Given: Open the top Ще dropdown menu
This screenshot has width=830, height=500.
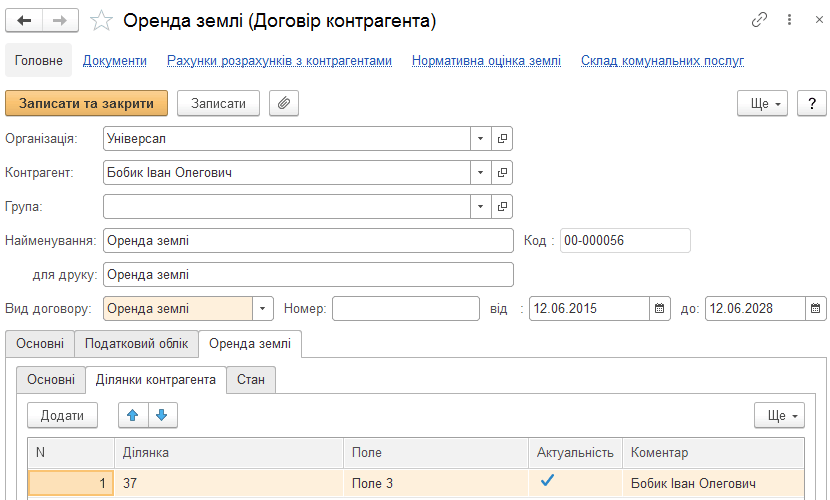Looking at the screenshot, I should 762,103.
